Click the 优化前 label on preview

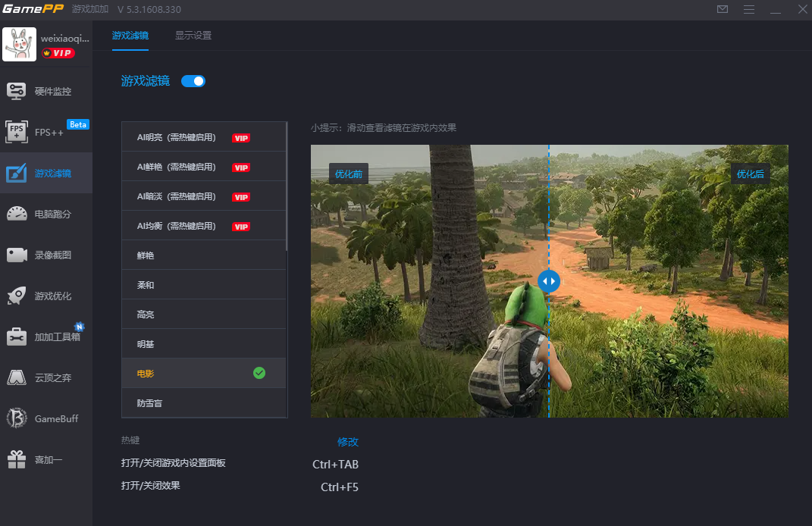(349, 174)
